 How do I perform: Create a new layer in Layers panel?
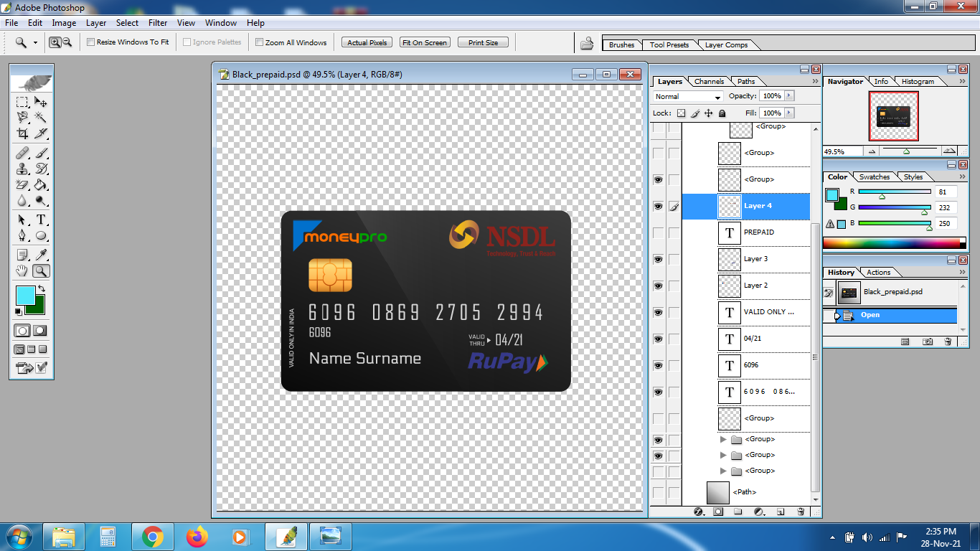(x=781, y=512)
